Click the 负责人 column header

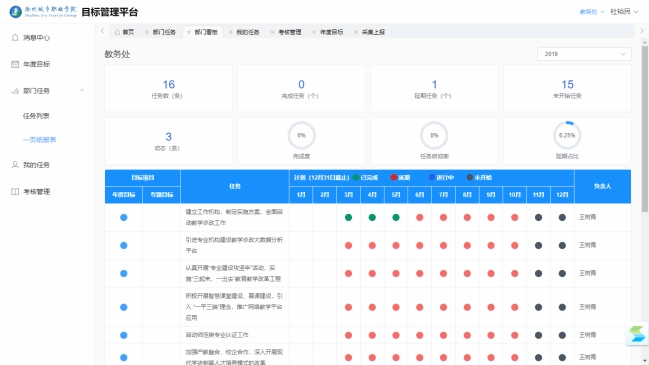(603, 186)
